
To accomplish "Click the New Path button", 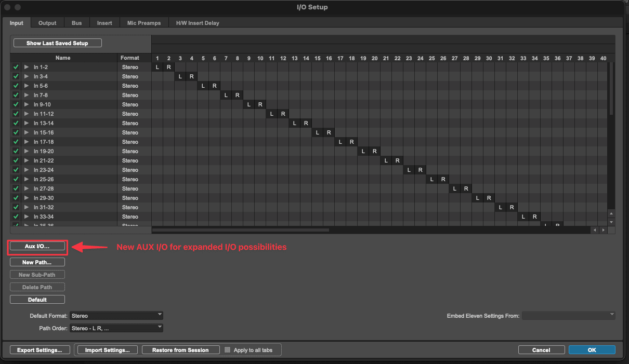I will click(x=37, y=262).
